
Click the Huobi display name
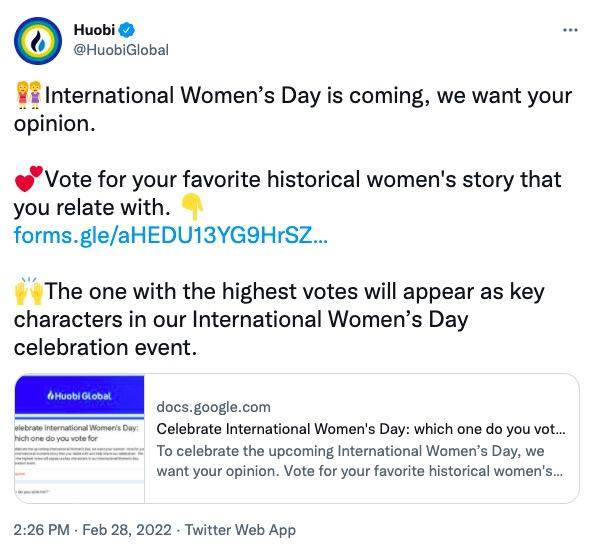94,30
